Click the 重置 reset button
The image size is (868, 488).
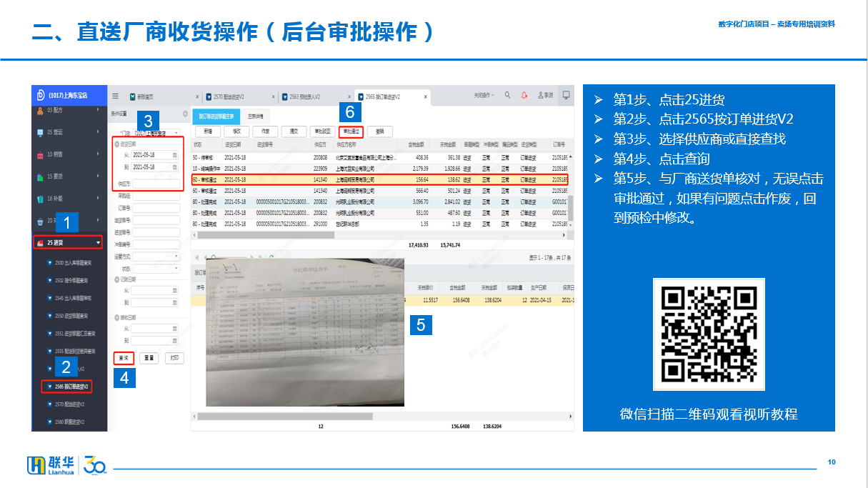[x=149, y=358]
